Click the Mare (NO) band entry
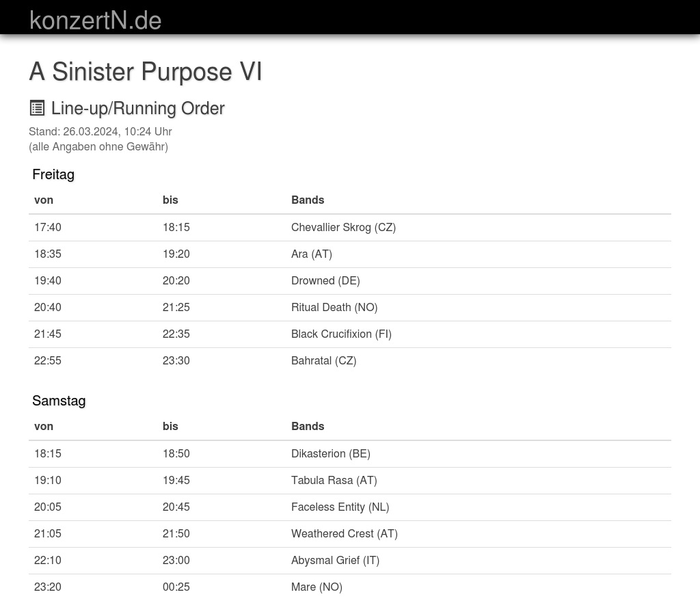The width and height of the screenshot is (700, 614). [x=317, y=587]
